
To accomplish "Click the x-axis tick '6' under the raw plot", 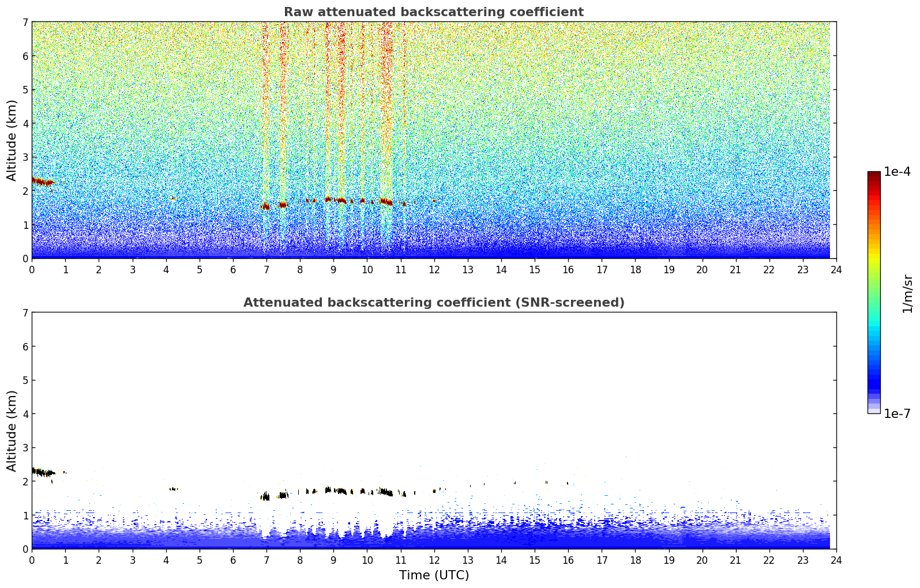I will click(233, 269).
